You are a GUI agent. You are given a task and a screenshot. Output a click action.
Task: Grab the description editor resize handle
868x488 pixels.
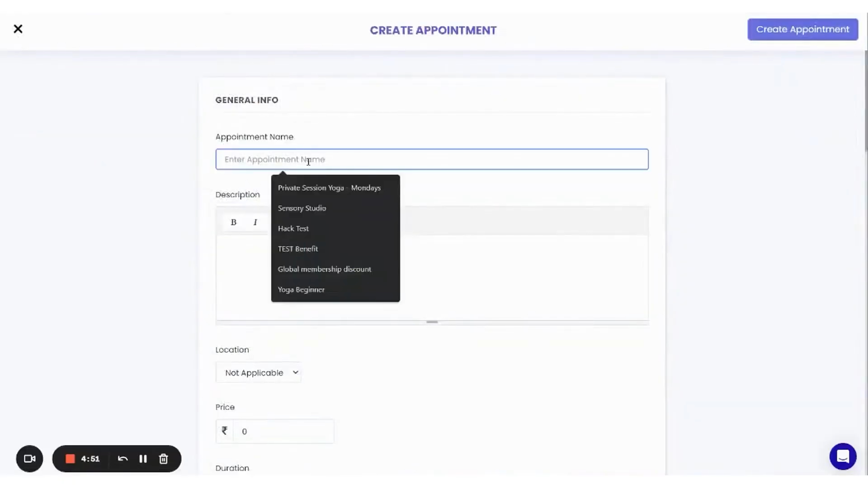[x=432, y=322]
